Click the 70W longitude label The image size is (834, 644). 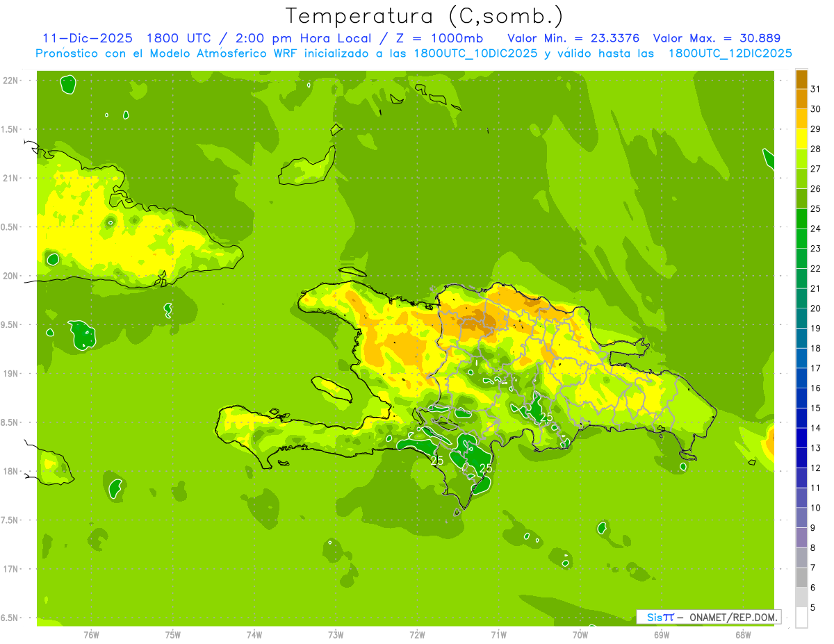pyautogui.click(x=580, y=634)
